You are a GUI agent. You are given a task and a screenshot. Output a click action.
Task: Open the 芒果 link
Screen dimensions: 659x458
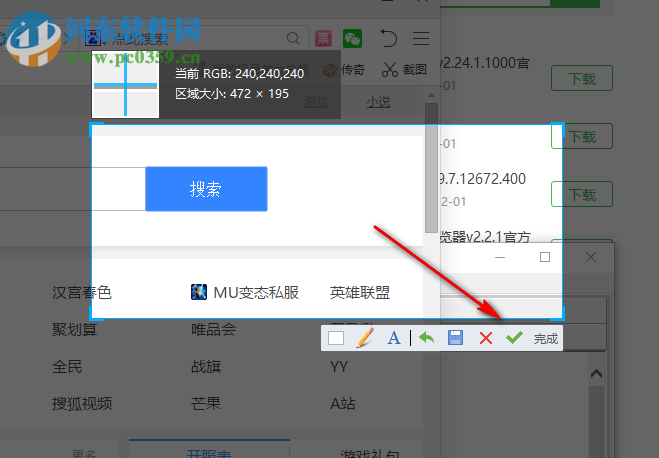206,403
